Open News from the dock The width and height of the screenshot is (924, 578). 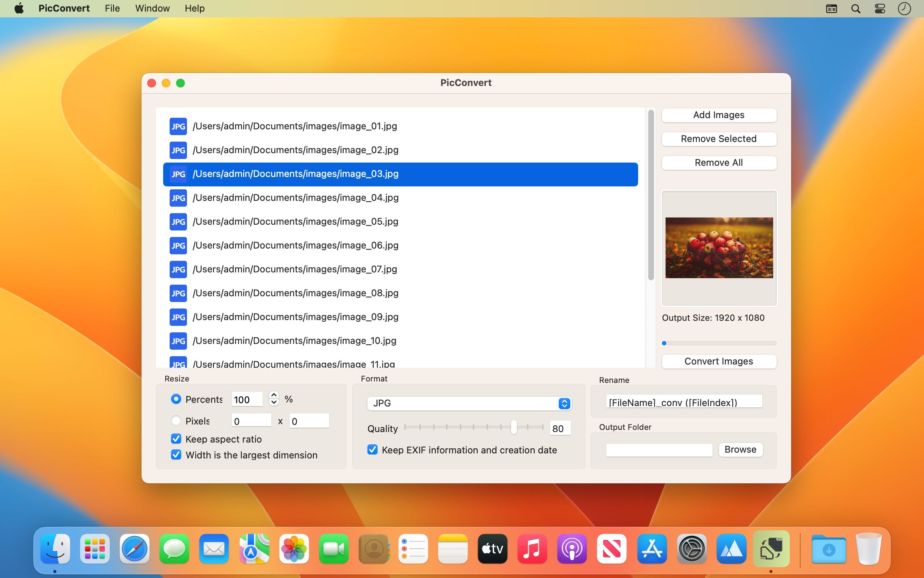(x=612, y=549)
